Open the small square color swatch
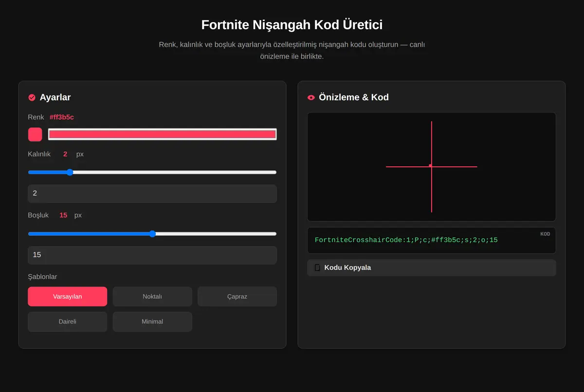Screen dimensions: 584x392 35,134
